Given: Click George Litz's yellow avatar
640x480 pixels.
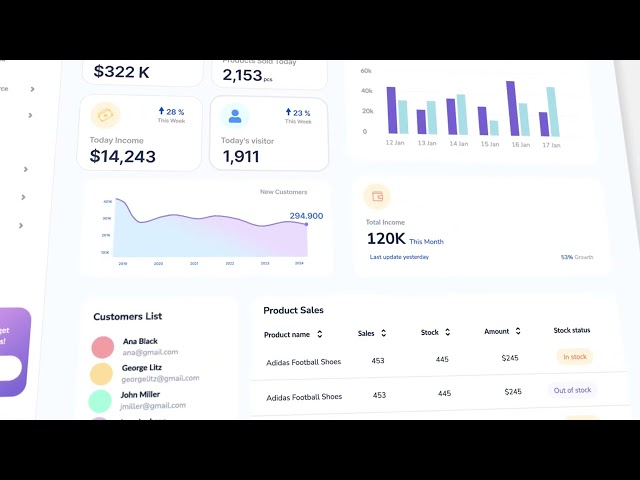Looking at the screenshot, I should [101, 374].
